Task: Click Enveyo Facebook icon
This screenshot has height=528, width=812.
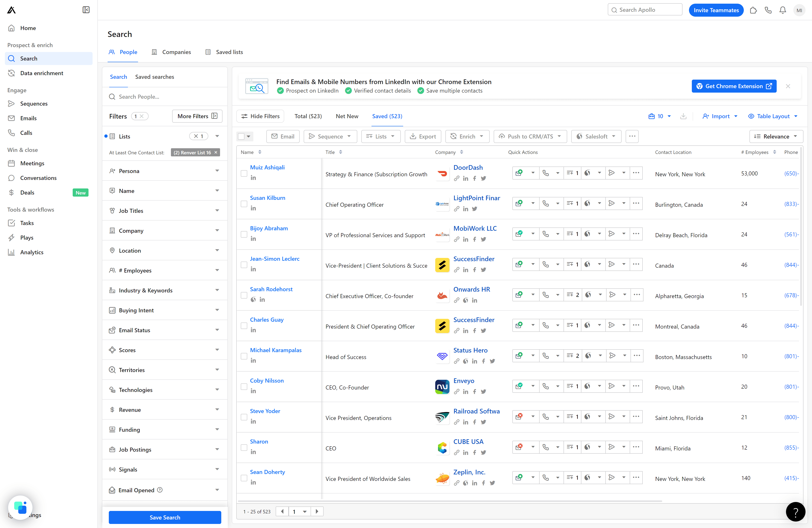Action: 474,392
